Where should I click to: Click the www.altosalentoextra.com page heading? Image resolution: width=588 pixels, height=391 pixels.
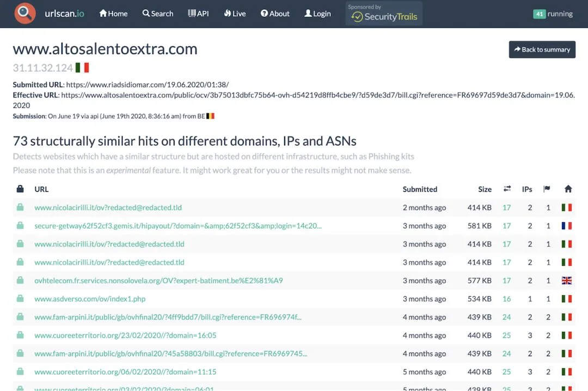point(105,49)
